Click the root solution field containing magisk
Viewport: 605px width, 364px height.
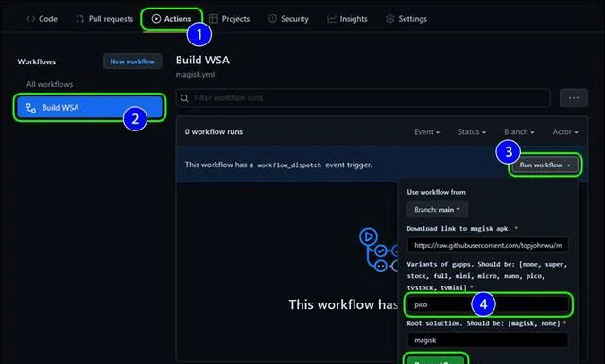tap(488, 340)
